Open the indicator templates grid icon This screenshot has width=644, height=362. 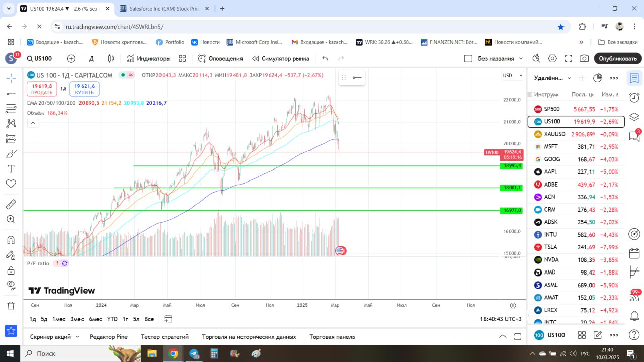click(182, 59)
